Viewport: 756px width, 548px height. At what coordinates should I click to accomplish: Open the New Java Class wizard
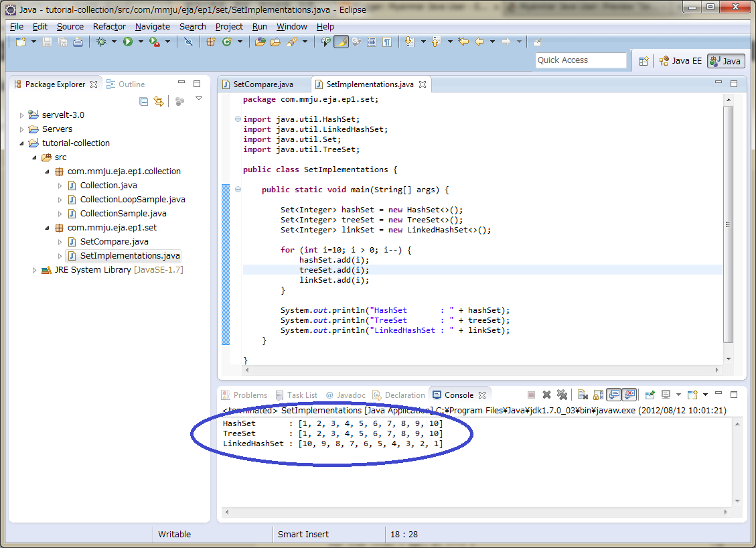pyautogui.click(x=226, y=42)
